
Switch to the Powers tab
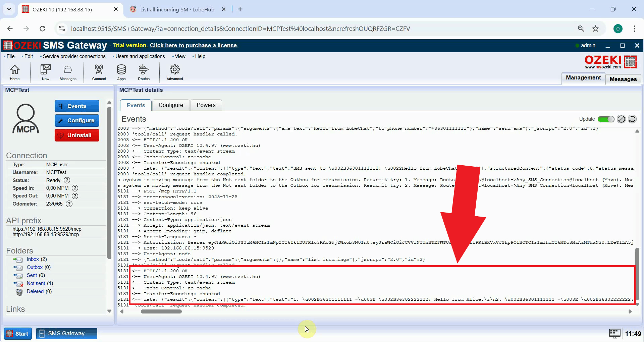pos(206,105)
